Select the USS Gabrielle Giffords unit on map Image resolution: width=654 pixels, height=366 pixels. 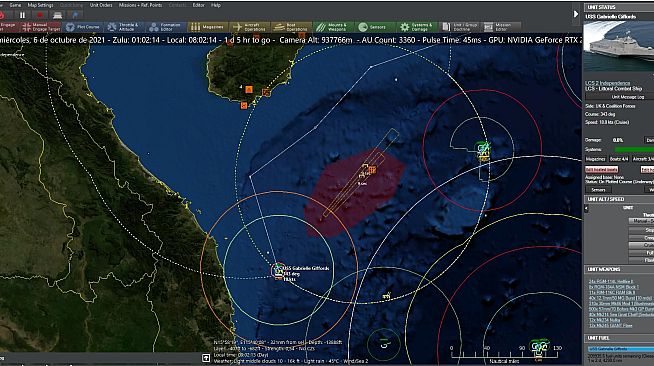click(x=278, y=271)
